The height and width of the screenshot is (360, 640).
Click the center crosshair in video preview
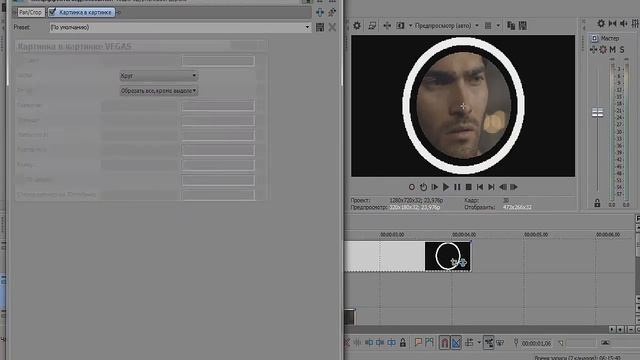(463, 107)
